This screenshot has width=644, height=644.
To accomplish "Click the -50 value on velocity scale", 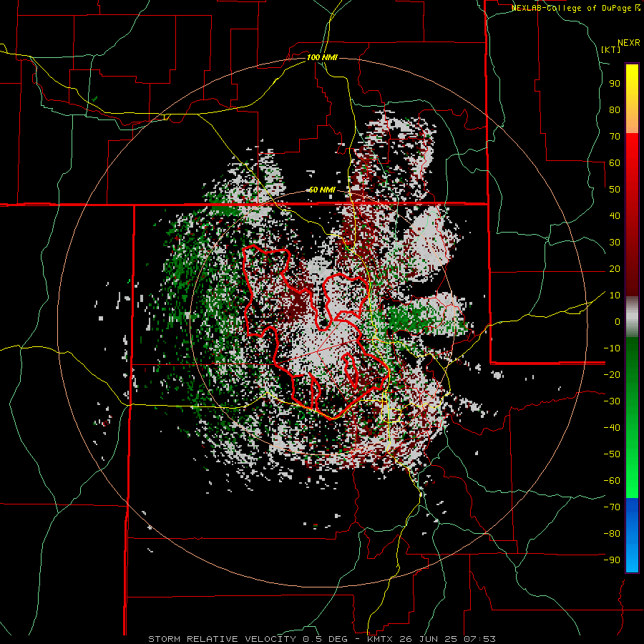I will pyautogui.click(x=612, y=454).
